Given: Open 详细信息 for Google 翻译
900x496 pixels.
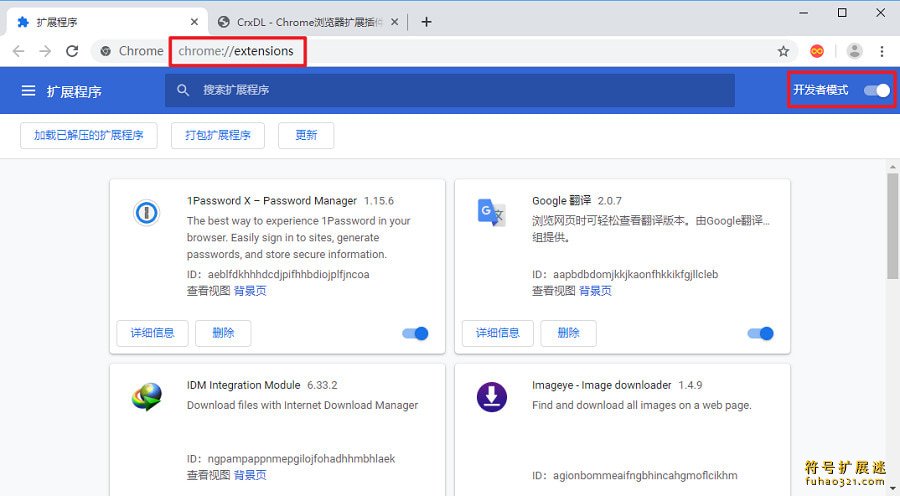Looking at the screenshot, I should (x=498, y=334).
